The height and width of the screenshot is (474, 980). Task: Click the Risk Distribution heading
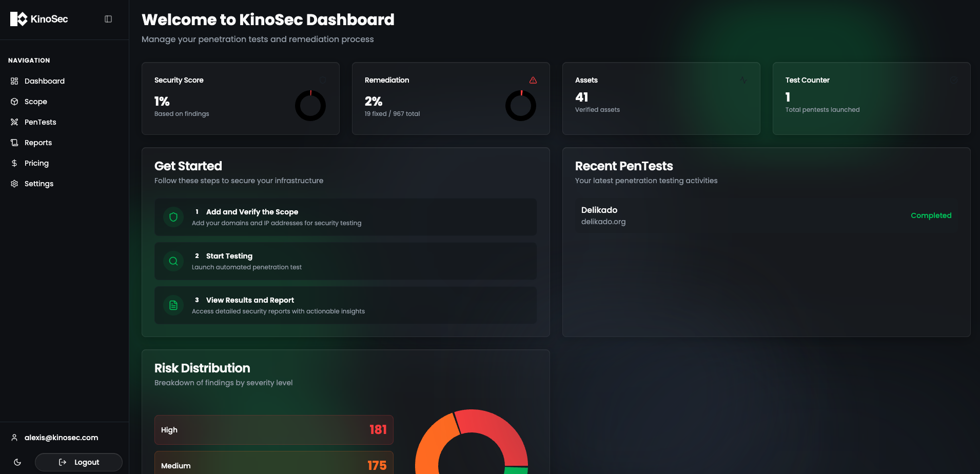pos(202,368)
